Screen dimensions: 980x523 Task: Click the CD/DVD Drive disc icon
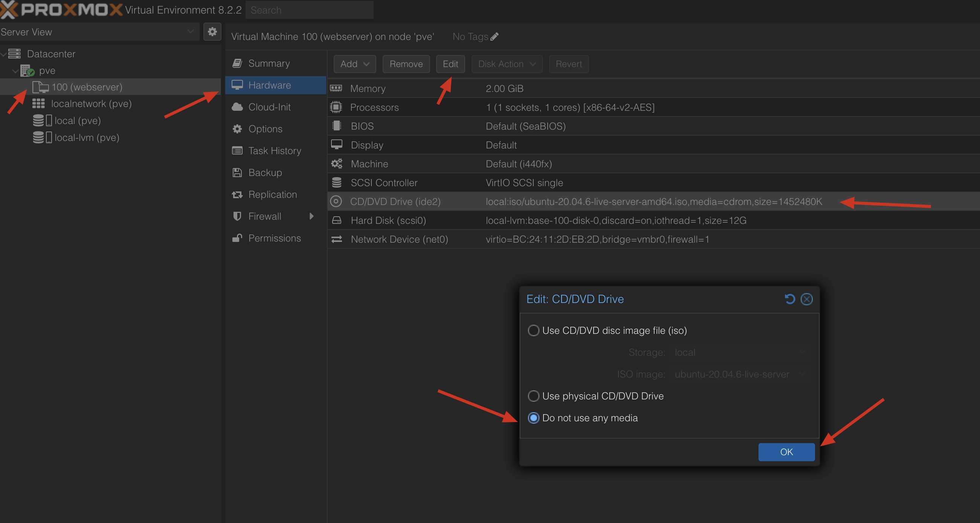click(x=336, y=201)
